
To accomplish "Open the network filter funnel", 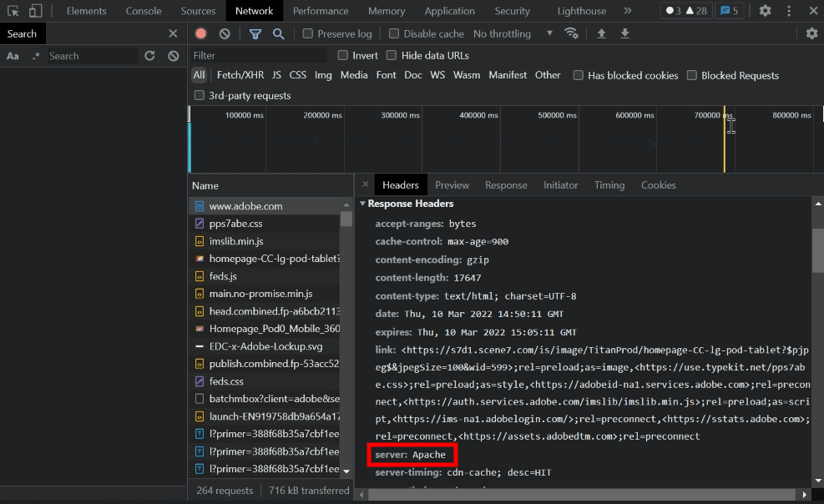I will (x=255, y=33).
